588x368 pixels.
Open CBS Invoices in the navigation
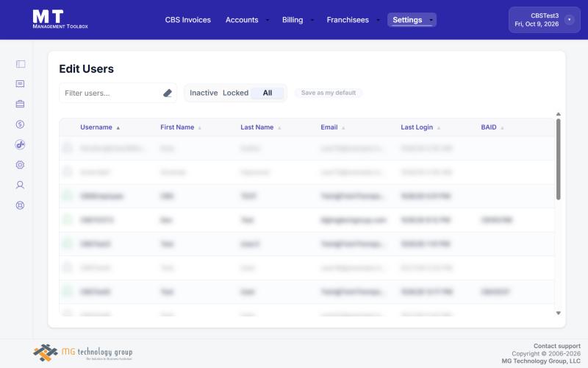click(x=188, y=20)
